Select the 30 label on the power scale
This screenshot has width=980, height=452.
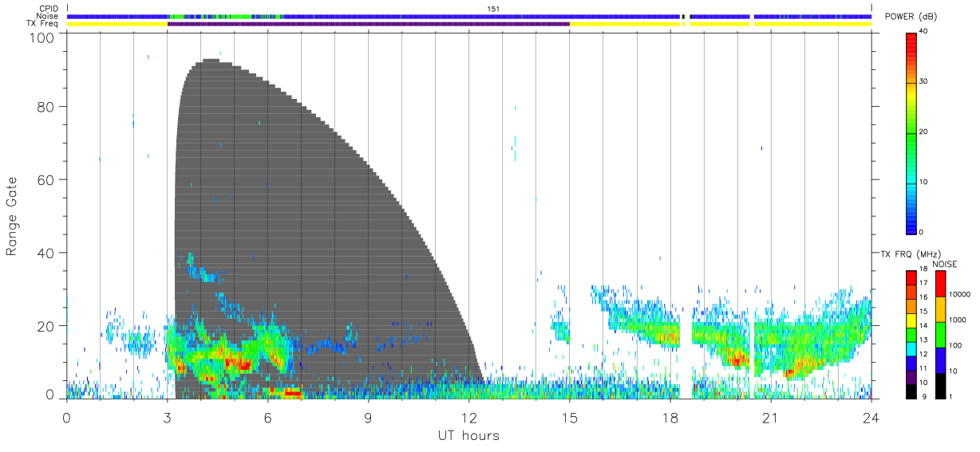tap(924, 82)
